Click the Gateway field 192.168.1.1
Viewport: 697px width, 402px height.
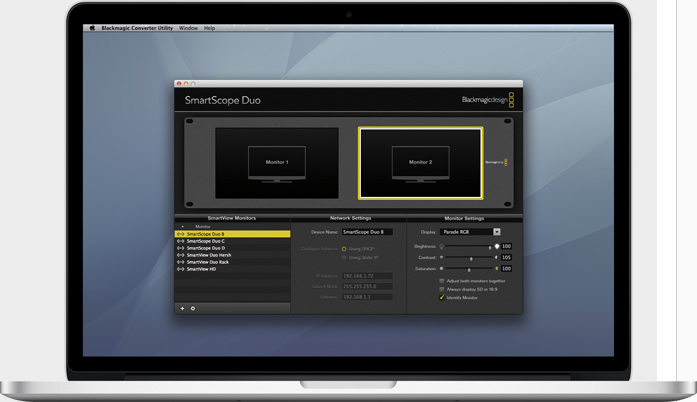click(x=367, y=297)
